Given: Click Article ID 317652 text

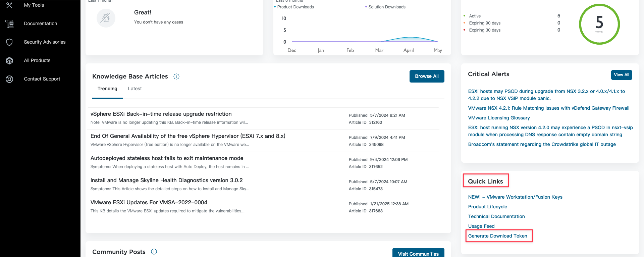Looking at the screenshot, I should click(x=366, y=167).
